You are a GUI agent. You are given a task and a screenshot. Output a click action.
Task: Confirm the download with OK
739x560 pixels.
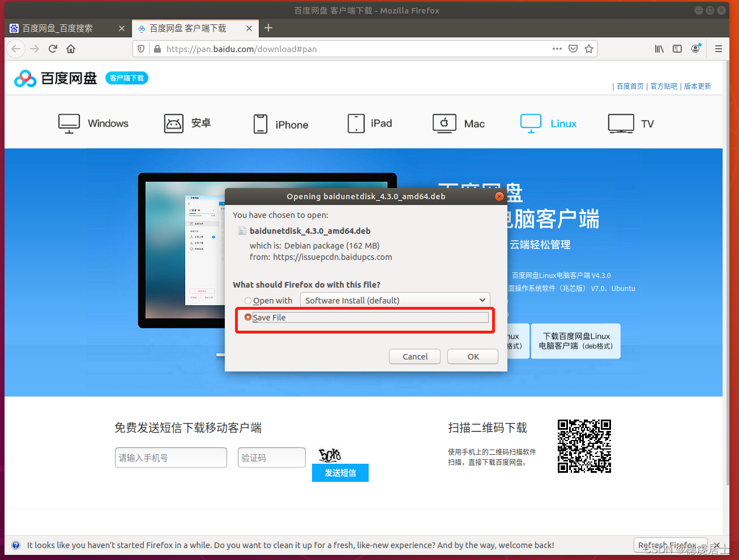[473, 357]
